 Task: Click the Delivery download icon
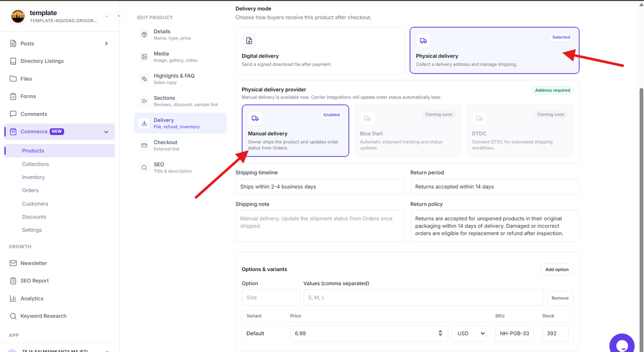[x=144, y=123]
